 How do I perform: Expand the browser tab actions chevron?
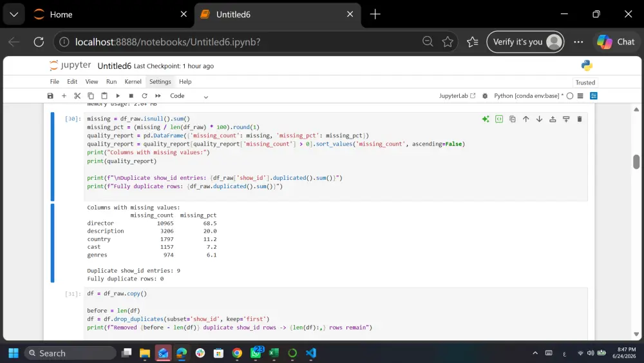[x=14, y=14]
